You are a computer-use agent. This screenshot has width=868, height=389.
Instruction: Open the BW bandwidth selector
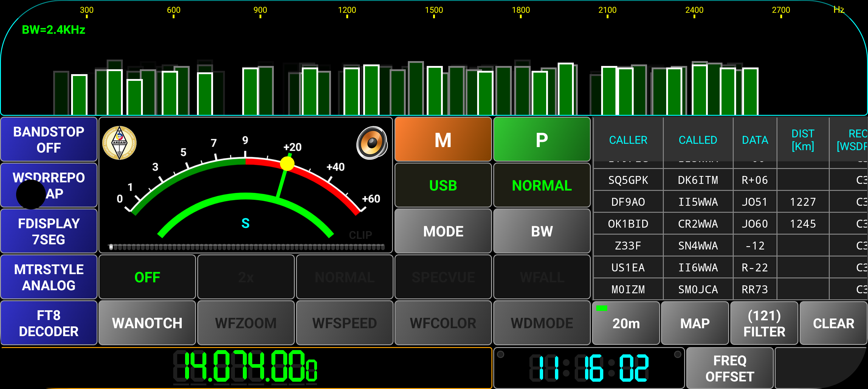(542, 231)
